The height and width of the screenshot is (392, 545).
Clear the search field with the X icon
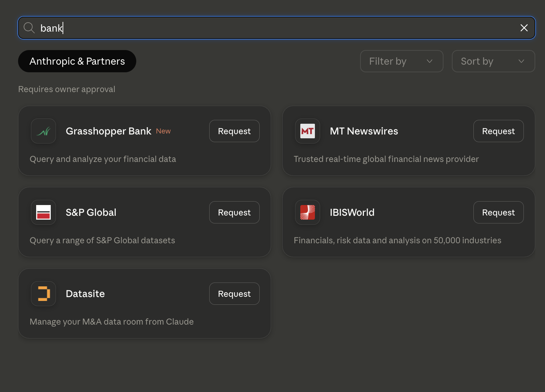pyautogui.click(x=524, y=28)
